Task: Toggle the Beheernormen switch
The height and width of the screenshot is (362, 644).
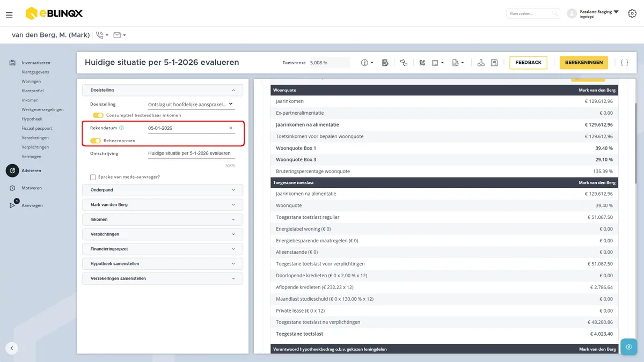Action: pyautogui.click(x=96, y=141)
